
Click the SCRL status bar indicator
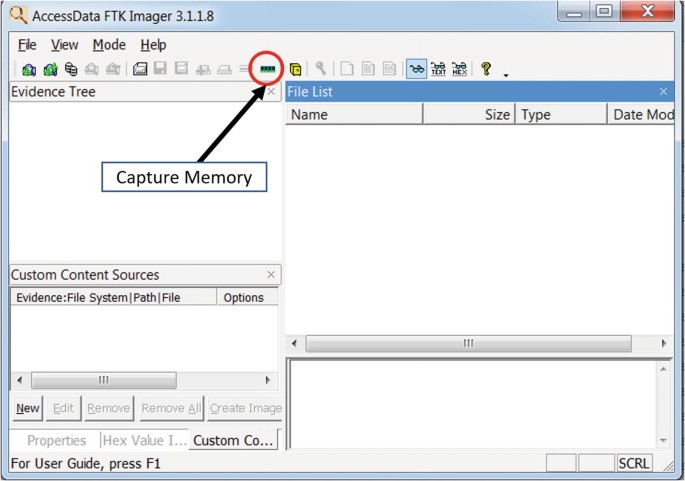[x=634, y=463]
